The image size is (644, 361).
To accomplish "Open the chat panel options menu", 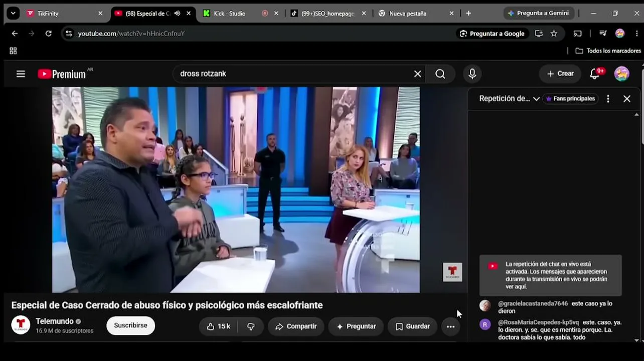I will [608, 99].
